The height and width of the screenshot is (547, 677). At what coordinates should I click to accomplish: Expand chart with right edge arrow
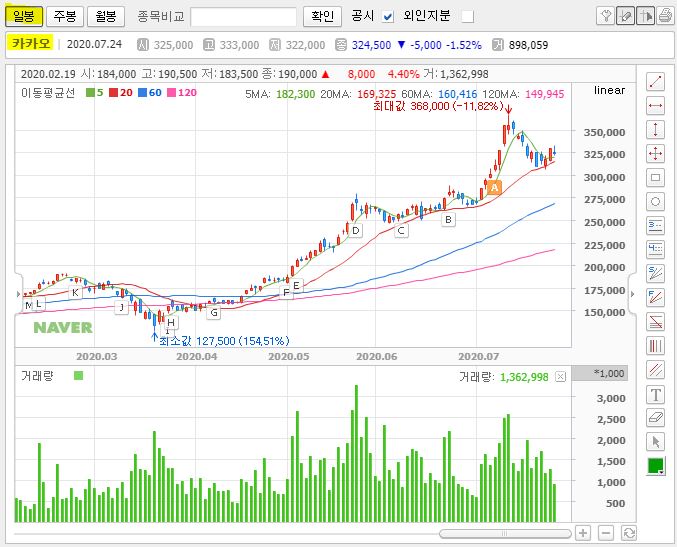point(632,294)
